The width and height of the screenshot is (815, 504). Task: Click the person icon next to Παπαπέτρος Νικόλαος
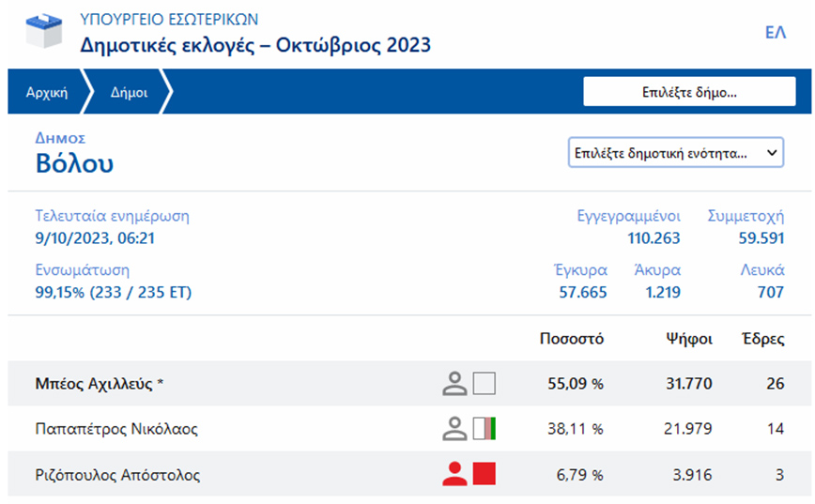[455, 429]
